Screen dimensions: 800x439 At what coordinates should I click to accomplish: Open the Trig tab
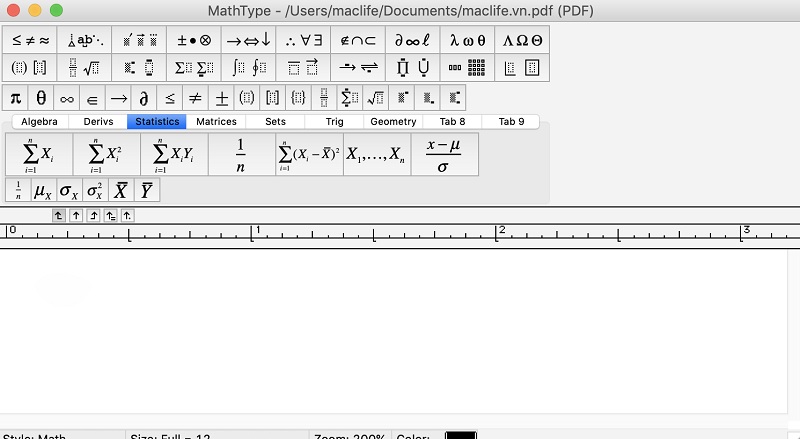[334, 121]
